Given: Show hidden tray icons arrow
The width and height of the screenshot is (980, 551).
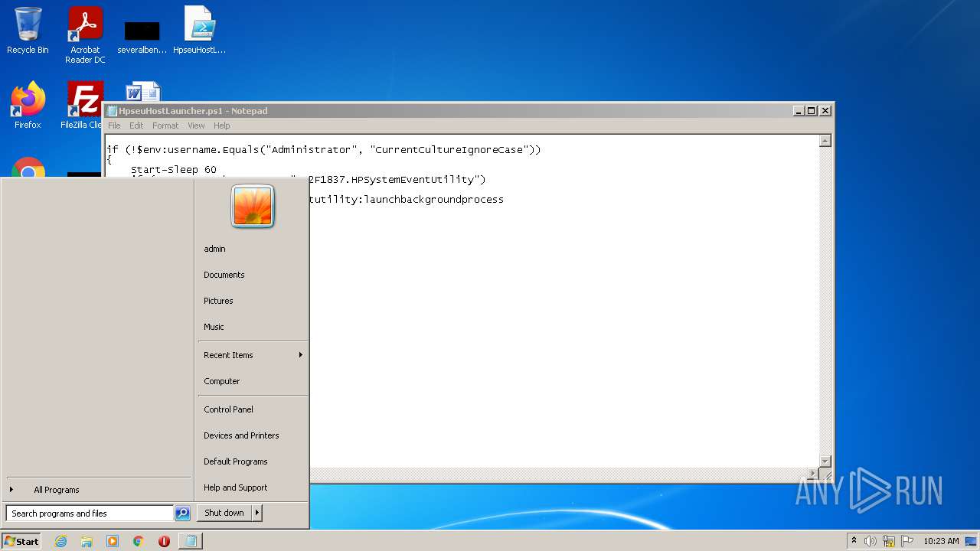Looking at the screenshot, I should click(x=854, y=541).
